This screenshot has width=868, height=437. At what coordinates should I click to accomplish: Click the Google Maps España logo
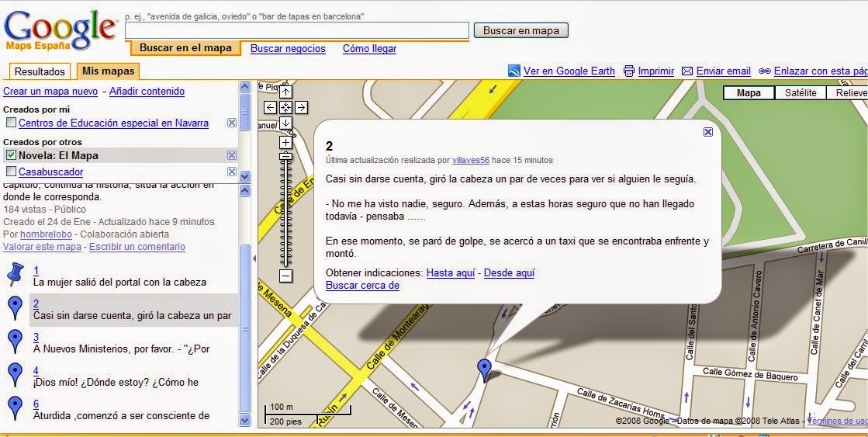point(60,31)
